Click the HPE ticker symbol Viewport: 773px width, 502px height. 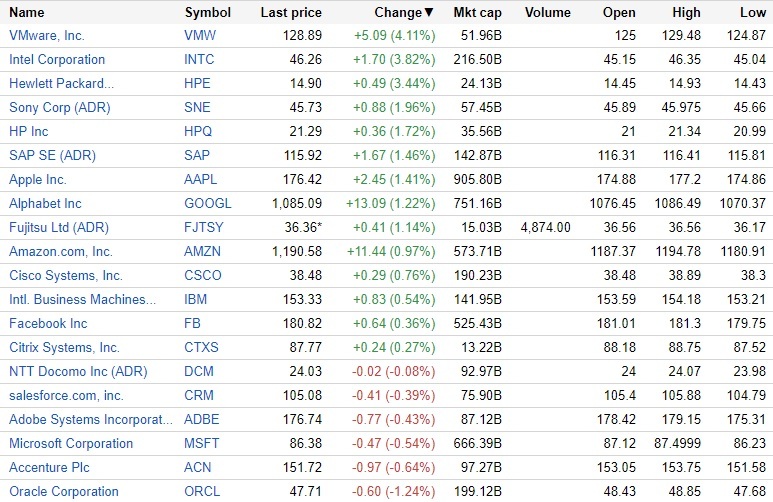[x=198, y=83]
